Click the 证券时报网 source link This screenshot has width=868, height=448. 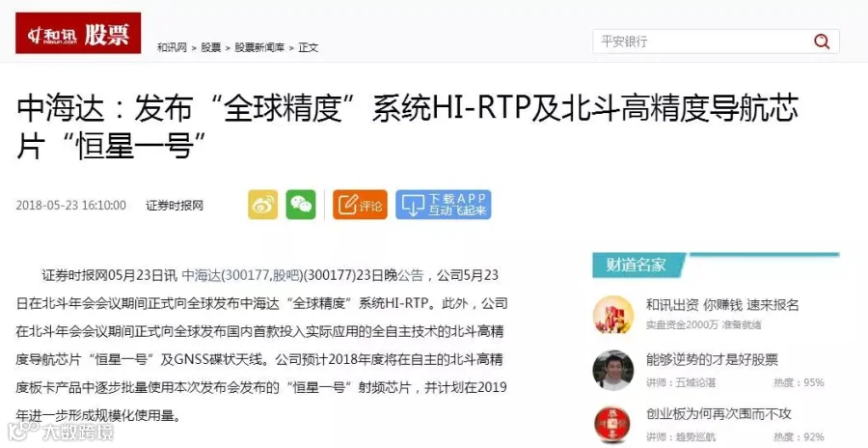[x=175, y=205]
